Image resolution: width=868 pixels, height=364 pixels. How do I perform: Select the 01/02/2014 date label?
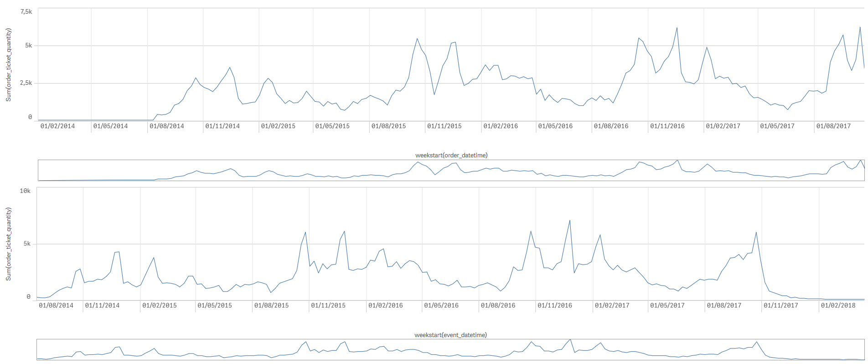coord(57,126)
